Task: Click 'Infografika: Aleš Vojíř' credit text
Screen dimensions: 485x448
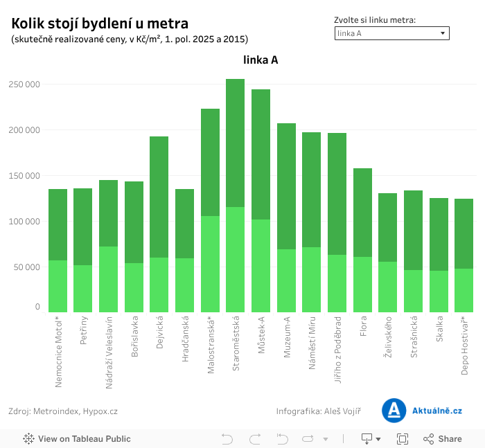Action: [318, 411]
